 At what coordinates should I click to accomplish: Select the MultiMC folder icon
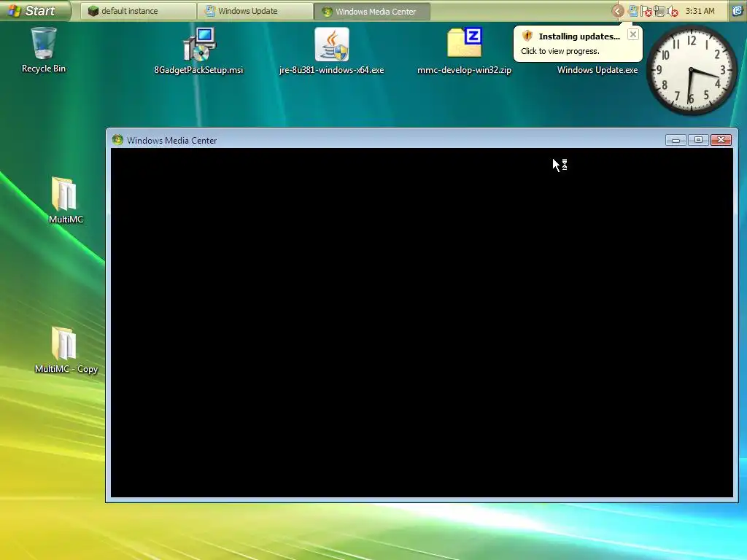[64, 193]
